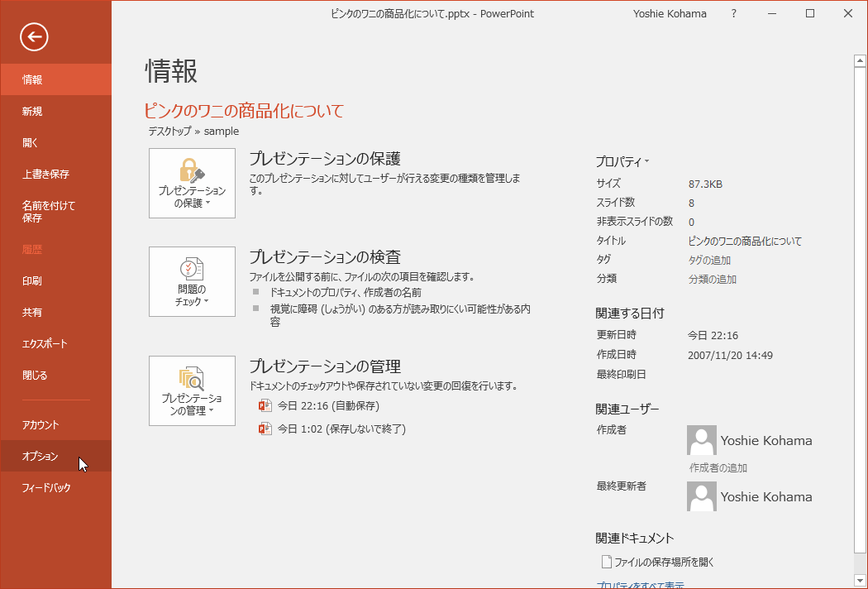Click the 関連ユーザー heading
868x589 pixels.
[627, 409]
